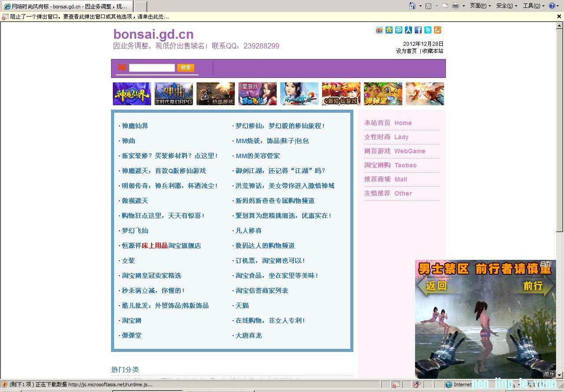This screenshot has width=564, height=392.
Task: Open the 订机票 淘宝网也可以 link
Action: (x=271, y=261)
